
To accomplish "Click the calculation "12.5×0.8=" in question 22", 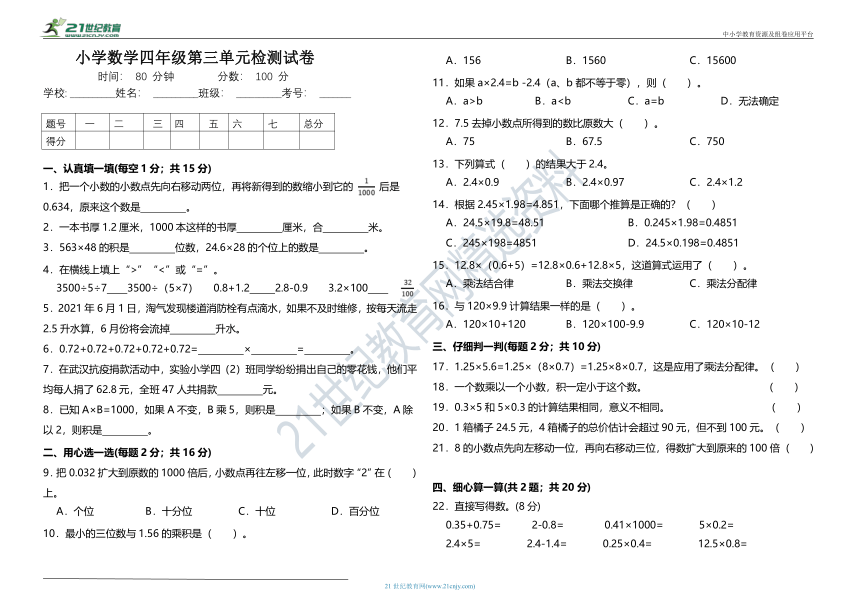I will pyautogui.click(x=722, y=544).
